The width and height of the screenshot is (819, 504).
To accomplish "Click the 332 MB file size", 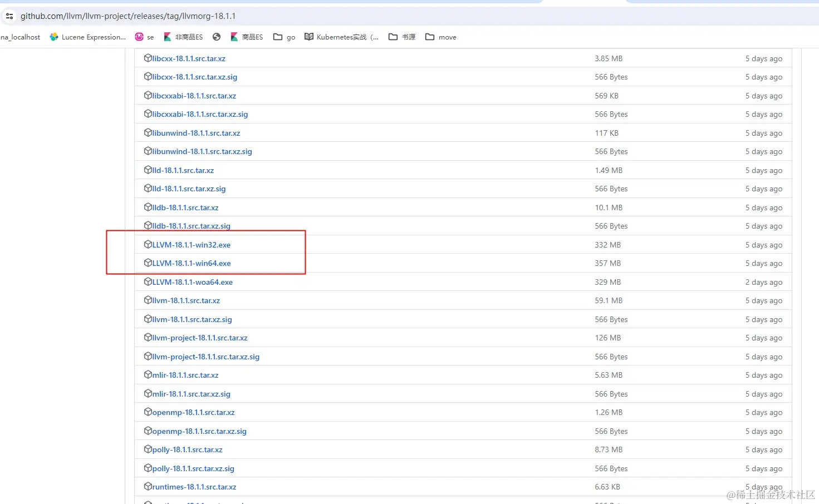I will (607, 245).
